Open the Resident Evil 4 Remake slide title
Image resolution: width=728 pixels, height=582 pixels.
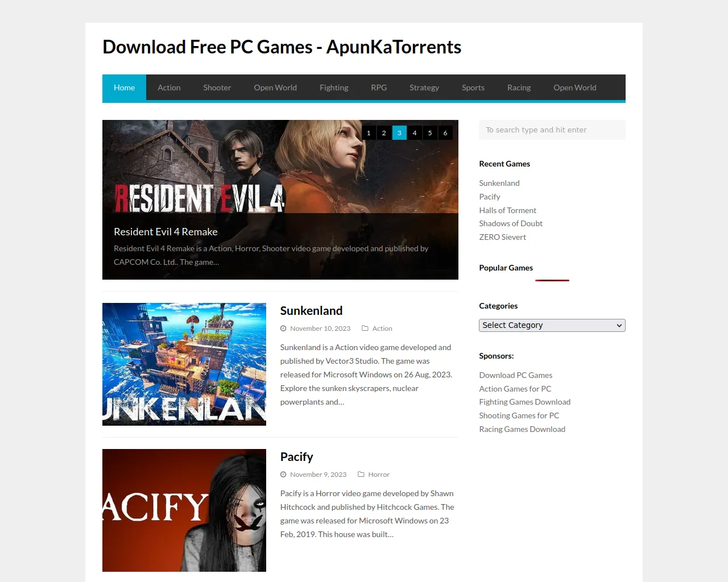point(166,232)
